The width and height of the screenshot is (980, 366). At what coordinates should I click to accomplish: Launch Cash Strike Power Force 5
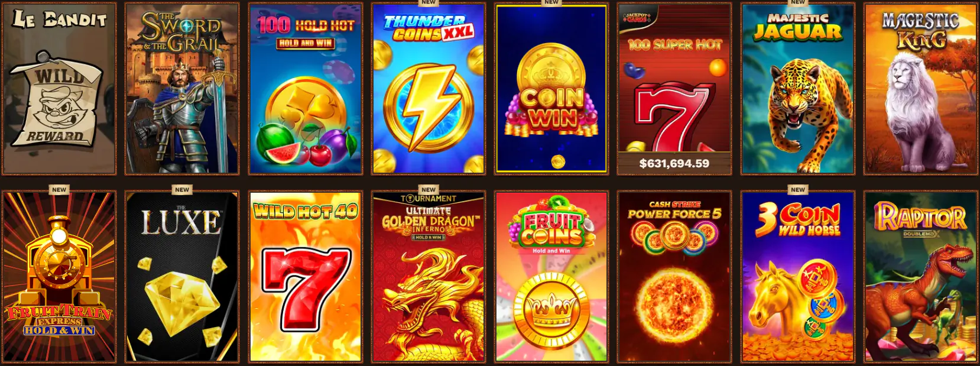[x=674, y=277]
